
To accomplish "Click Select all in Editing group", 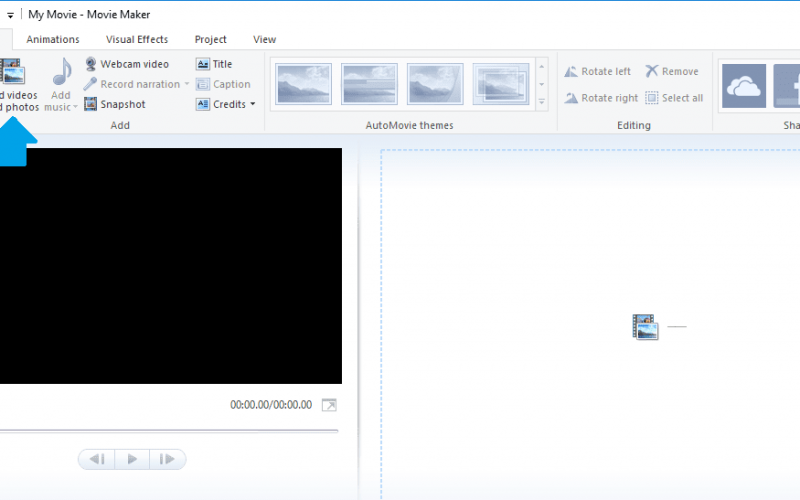I will pyautogui.click(x=674, y=97).
